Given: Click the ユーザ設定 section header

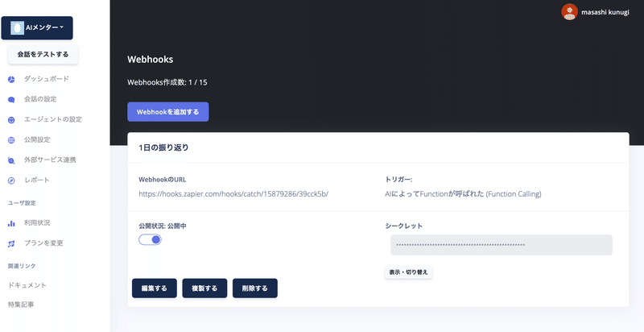Looking at the screenshot, I should click(22, 203).
